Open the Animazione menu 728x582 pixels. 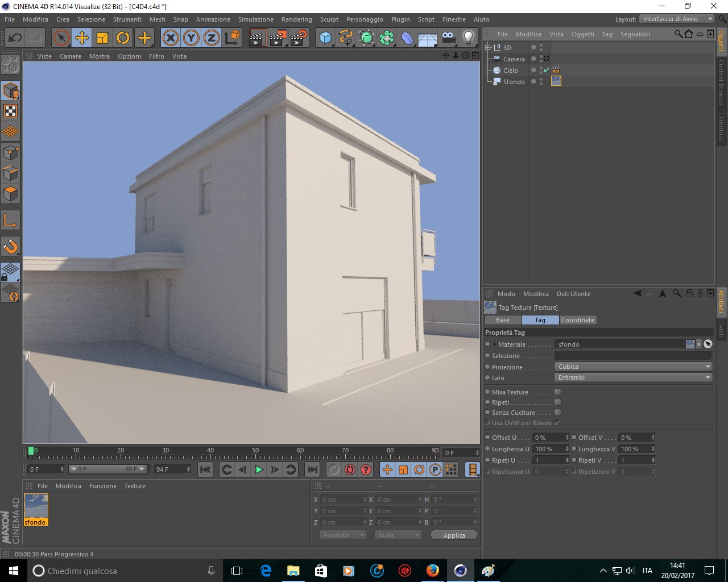coord(213,19)
